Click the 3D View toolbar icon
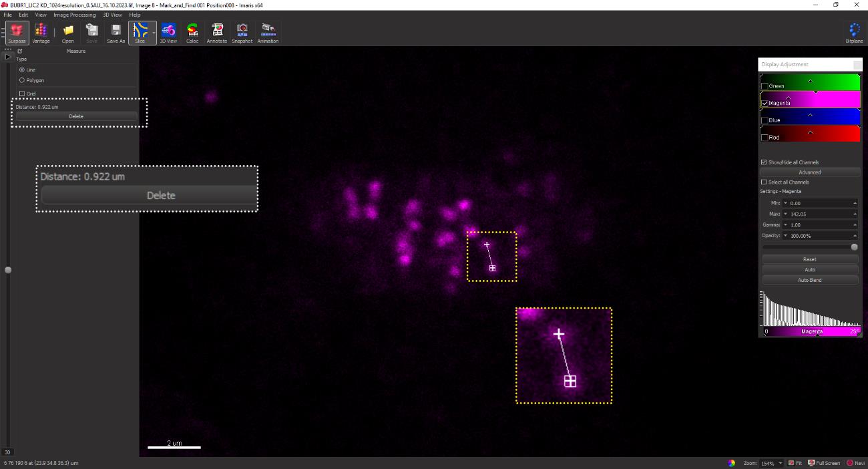 [x=168, y=33]
